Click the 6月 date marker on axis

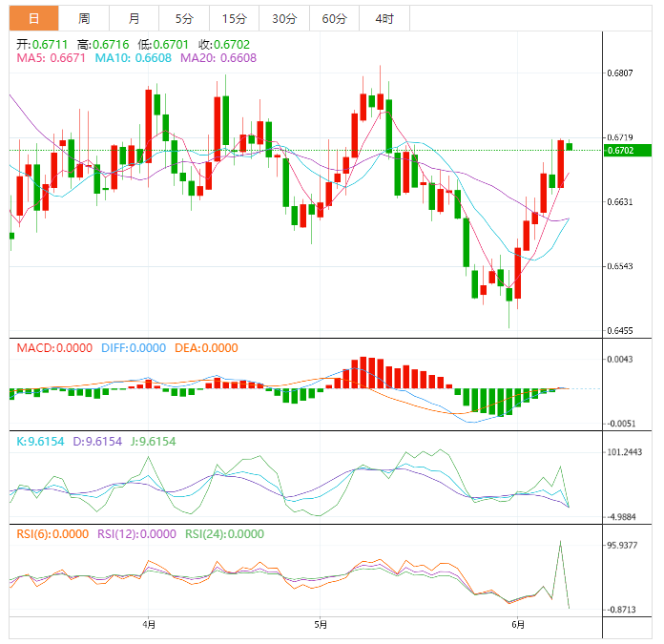click(518, 625)
